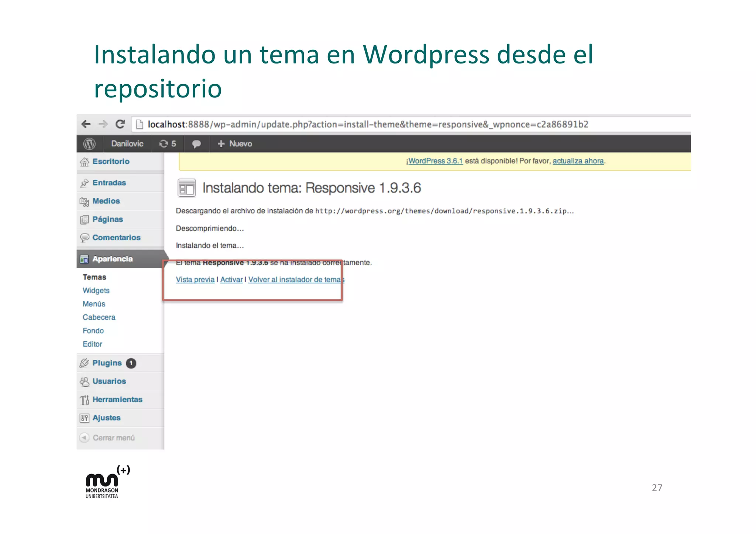
Task: Open the Plugins menu item
Action: point(107,363)
